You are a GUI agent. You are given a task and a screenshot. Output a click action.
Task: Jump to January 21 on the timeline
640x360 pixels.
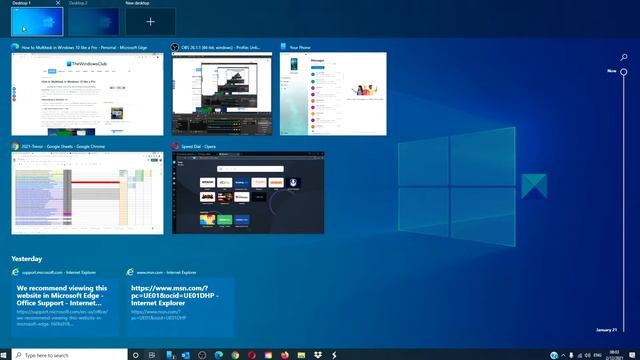point(606,330)
